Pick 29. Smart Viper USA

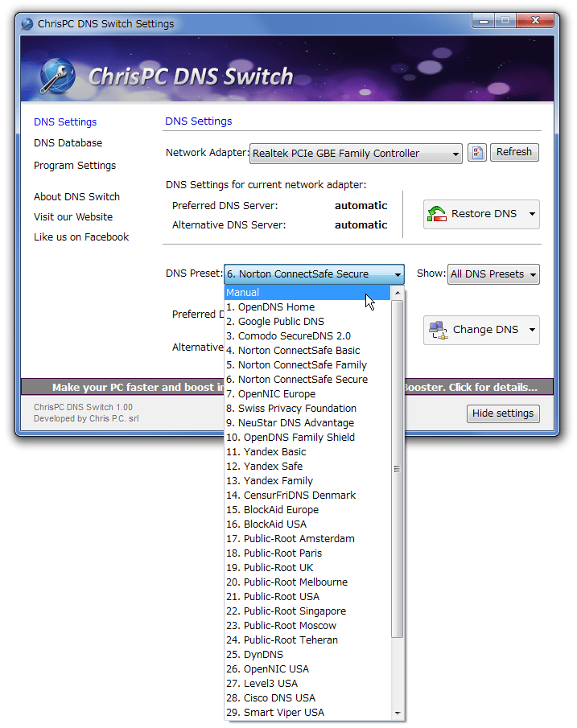(x=307, y=713)
